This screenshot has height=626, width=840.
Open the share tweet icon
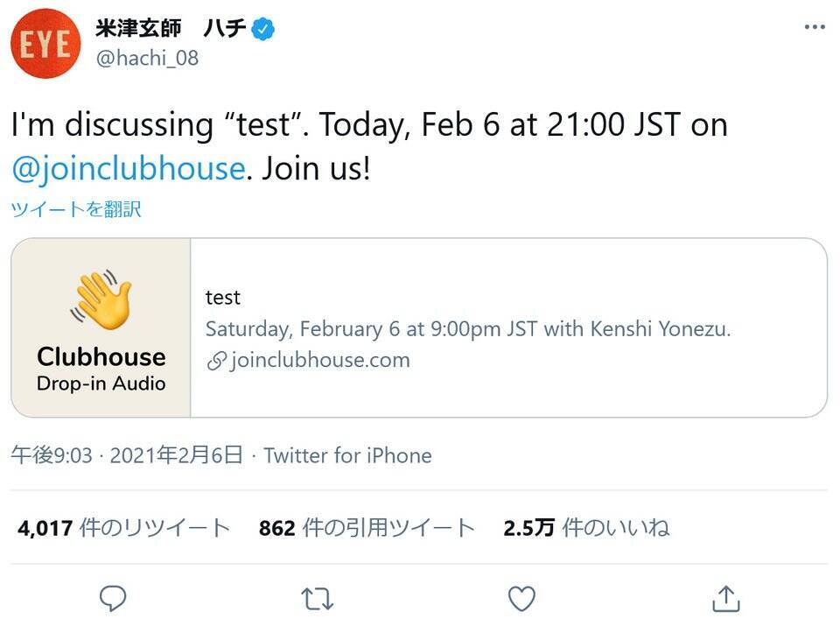[725, 599]
